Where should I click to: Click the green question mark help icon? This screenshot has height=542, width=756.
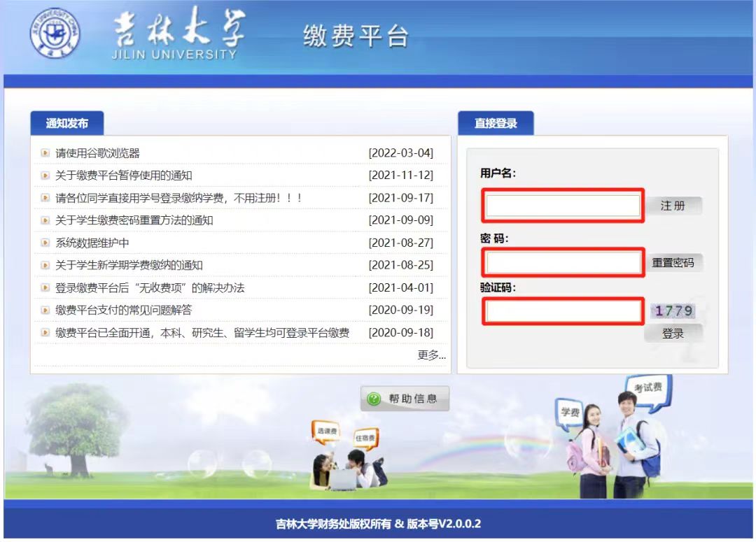(x=374, y=399)
